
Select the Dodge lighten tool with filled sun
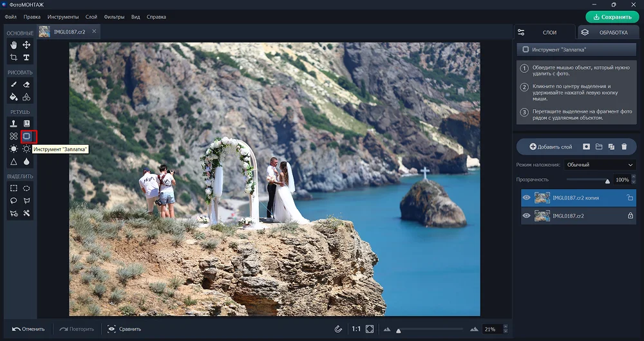point(14,149)
